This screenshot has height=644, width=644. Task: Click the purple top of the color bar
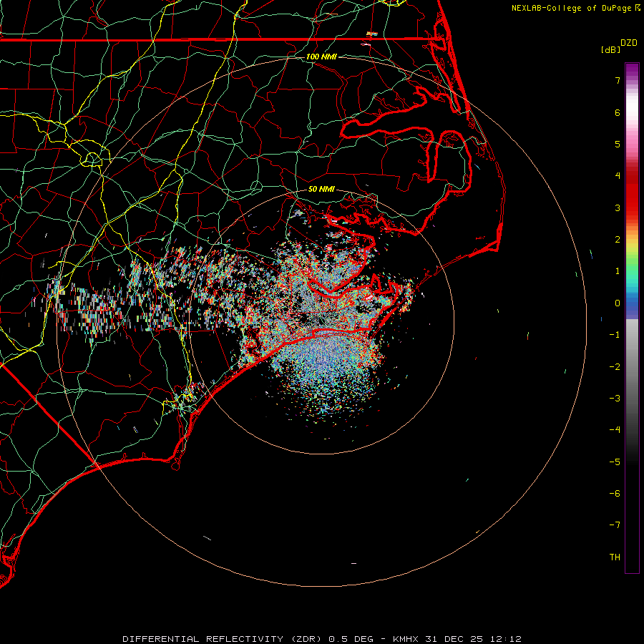coord(632,70)
